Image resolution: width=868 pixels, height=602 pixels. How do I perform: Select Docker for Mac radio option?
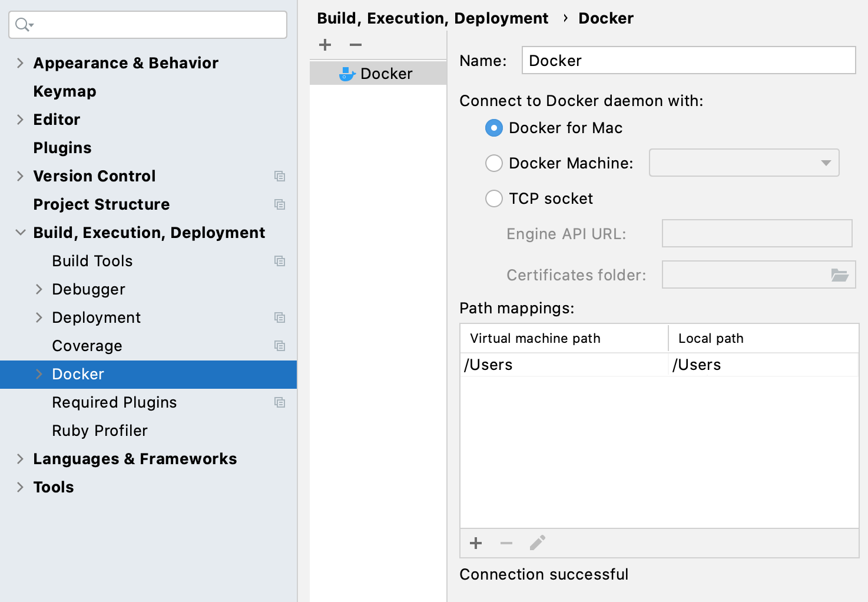[494, 128]
